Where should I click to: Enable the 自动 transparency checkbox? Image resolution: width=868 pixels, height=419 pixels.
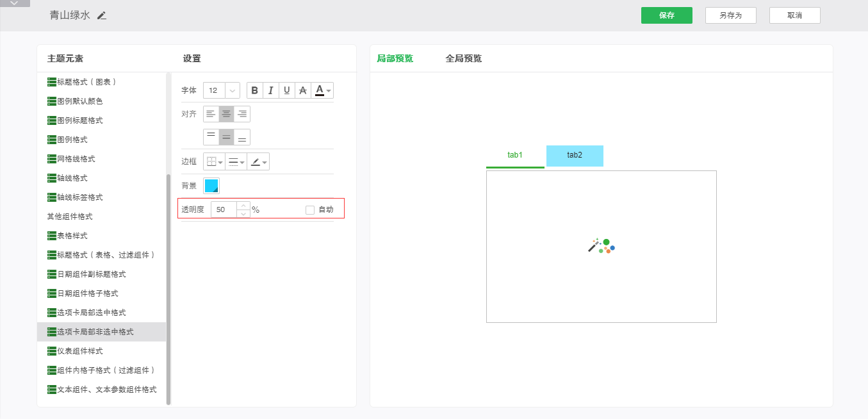point(310,209)
